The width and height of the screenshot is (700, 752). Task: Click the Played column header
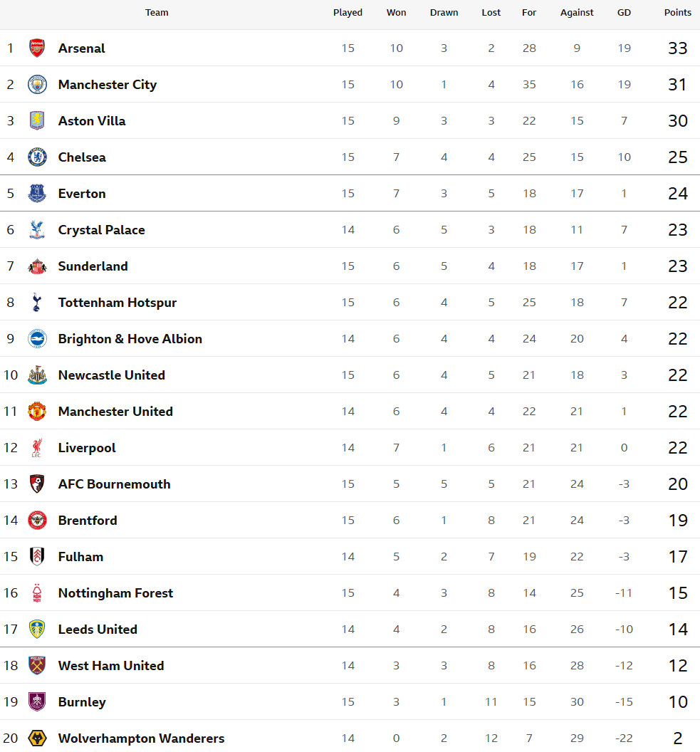click(x=348, y=13)
